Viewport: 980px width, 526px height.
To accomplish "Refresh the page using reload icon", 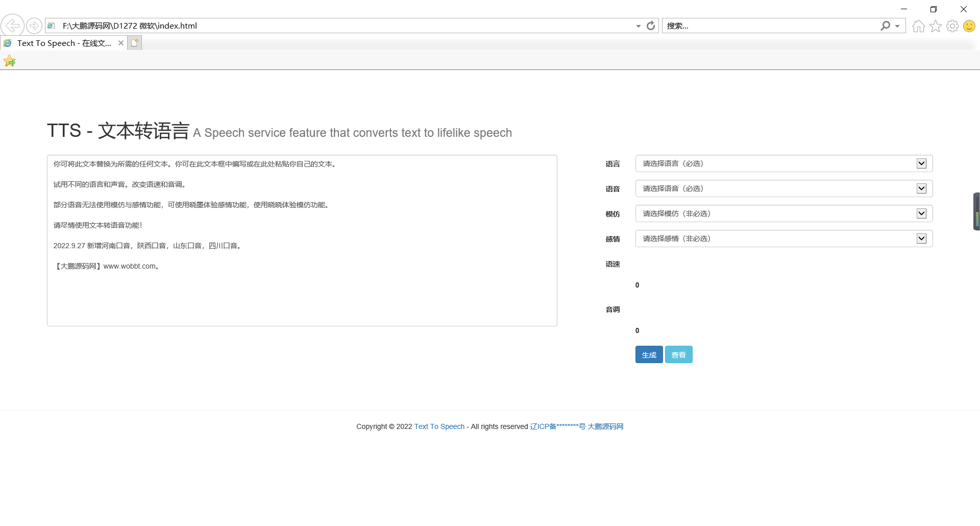I will (x=651, y=26).
